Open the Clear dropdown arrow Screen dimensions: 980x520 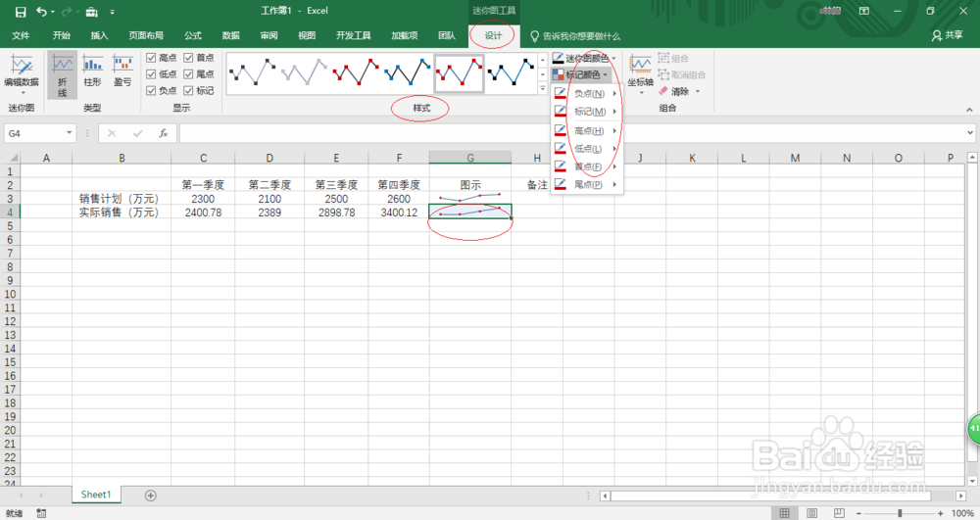(x=698, y=91)
